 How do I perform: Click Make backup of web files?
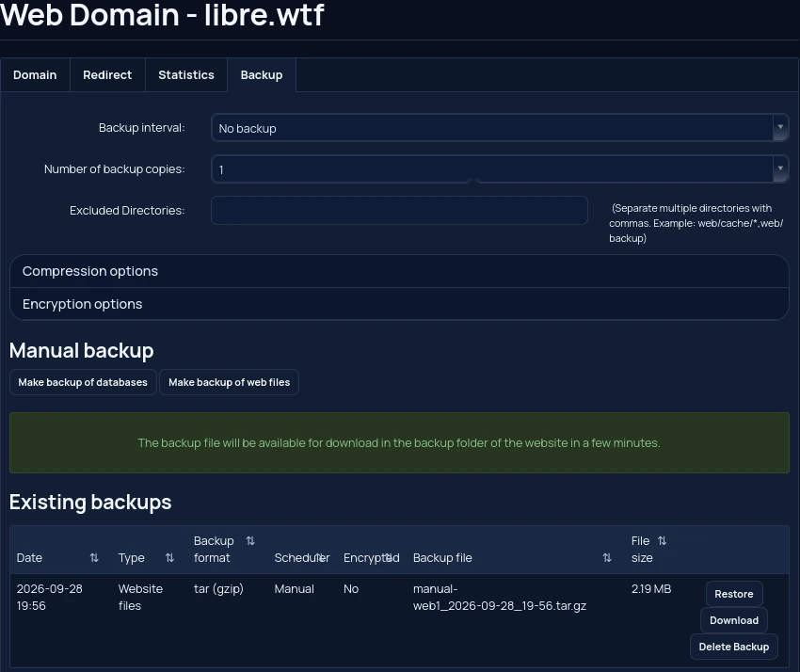click(229, 382)
